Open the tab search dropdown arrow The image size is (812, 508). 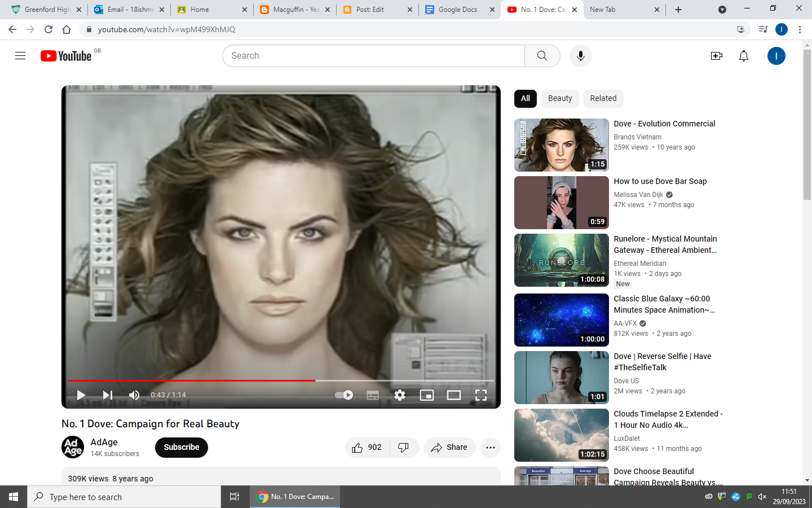pyautogui.click(x=722, y=10)
